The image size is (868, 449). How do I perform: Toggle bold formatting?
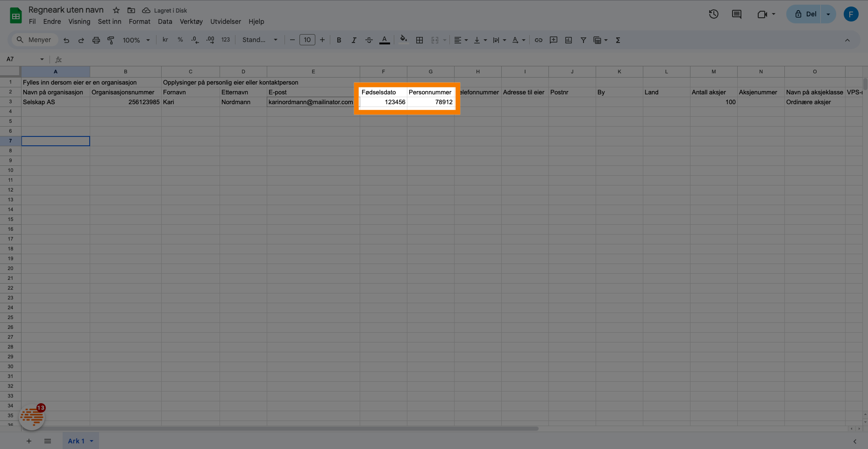(x=339, y=40)
